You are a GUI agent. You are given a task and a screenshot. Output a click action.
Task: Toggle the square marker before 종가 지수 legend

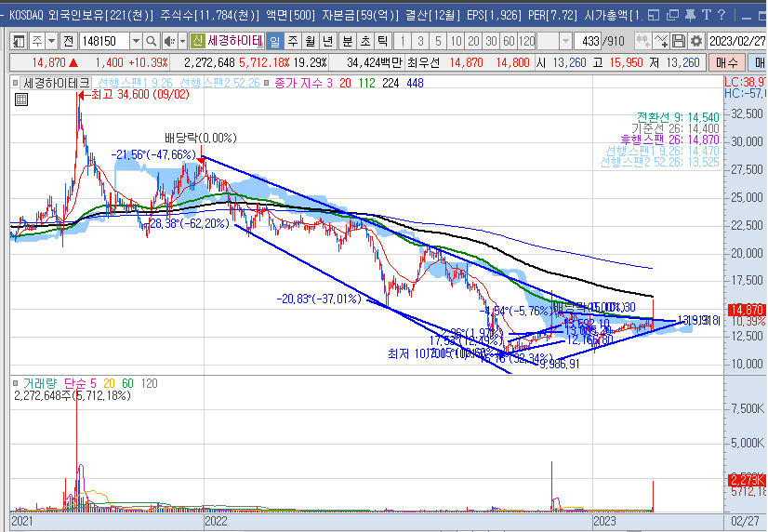tap(267, 83)
